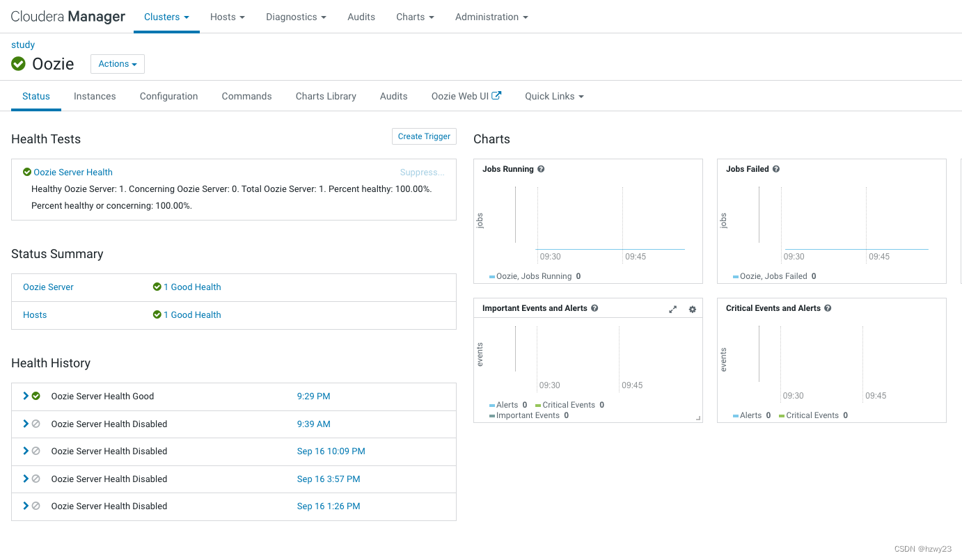Click disabled icon on Sep 16 1:26 PM row
962x560 pixels.
point(36,506)
